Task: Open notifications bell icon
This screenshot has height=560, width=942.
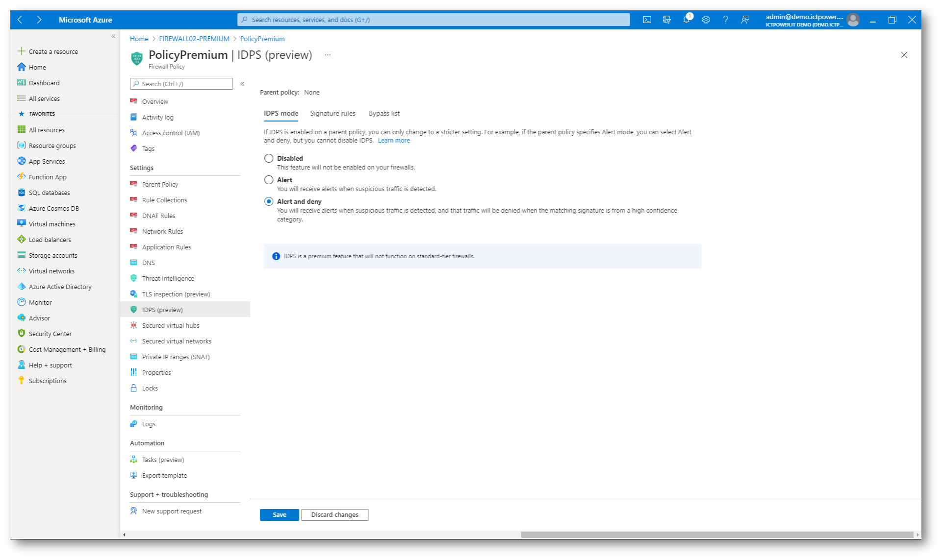Action: [687, 20]
